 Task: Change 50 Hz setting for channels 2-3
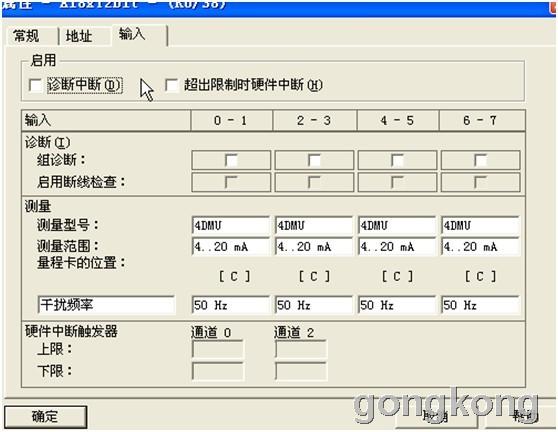tap(314, 305)
